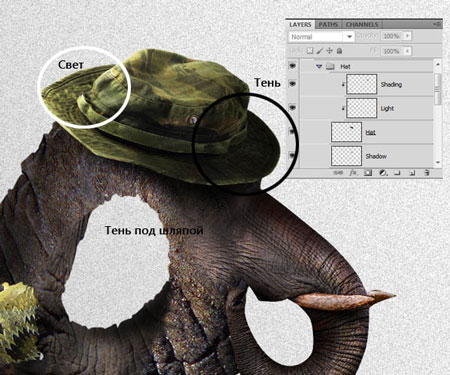The width and height of the screenshot is (450, 375).
Task: Create new adjustment layer half-circle icon
Action: point(383,173)
